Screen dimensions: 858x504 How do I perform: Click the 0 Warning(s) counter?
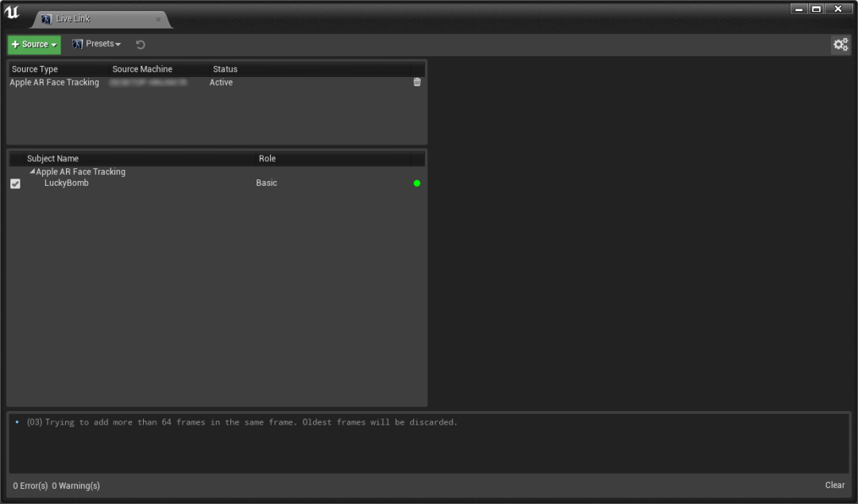pyautogui.click(x=75, y=486)
